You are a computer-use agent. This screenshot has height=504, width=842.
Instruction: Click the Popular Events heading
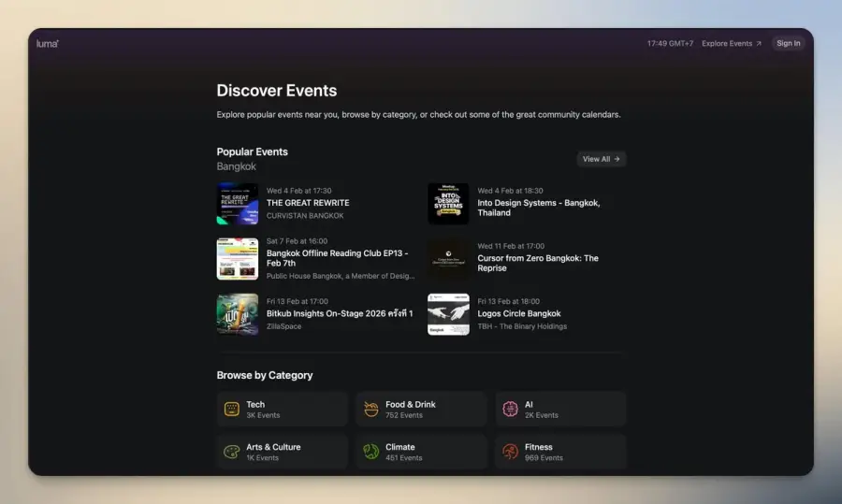click(x=252, y=151)
